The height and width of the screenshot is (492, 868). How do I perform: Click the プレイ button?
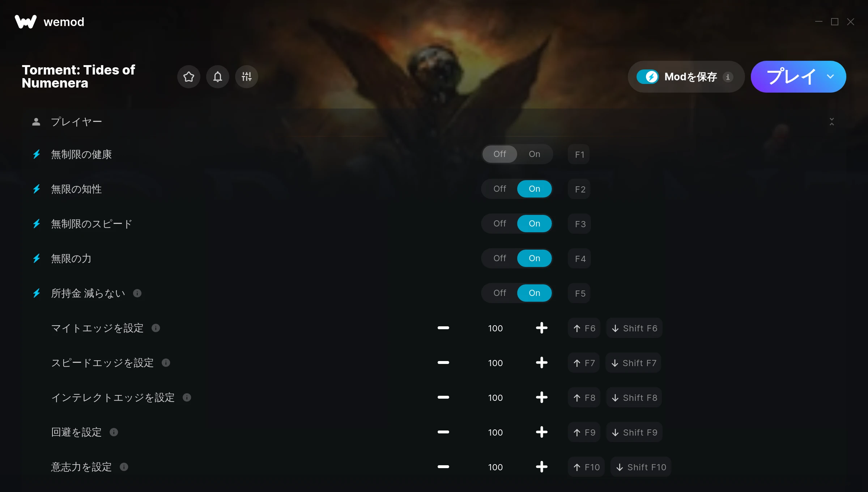pos(790,77)
